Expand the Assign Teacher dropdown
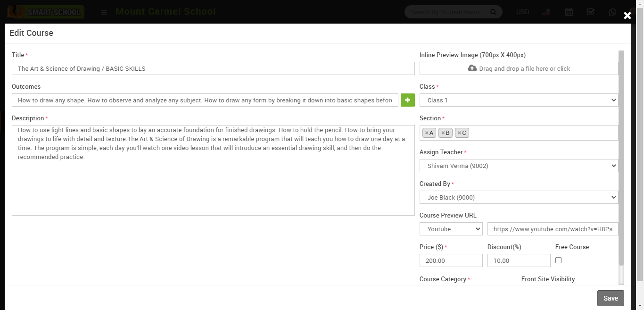 point(519,166)
